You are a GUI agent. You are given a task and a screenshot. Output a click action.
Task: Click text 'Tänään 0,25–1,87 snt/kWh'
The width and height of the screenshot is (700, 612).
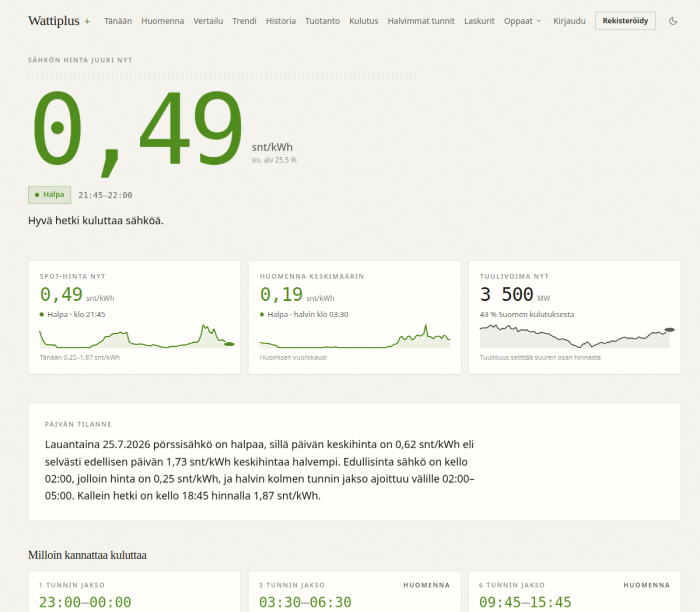80,357
